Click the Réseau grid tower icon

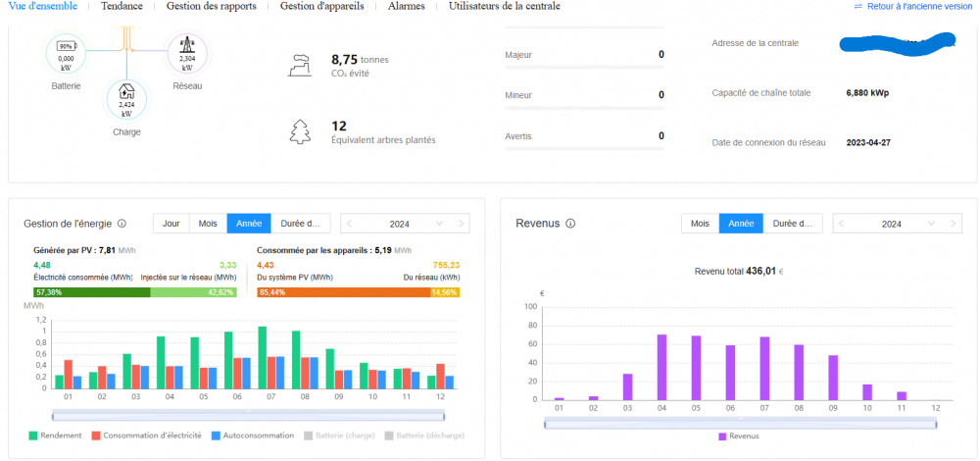pos(187,52)
